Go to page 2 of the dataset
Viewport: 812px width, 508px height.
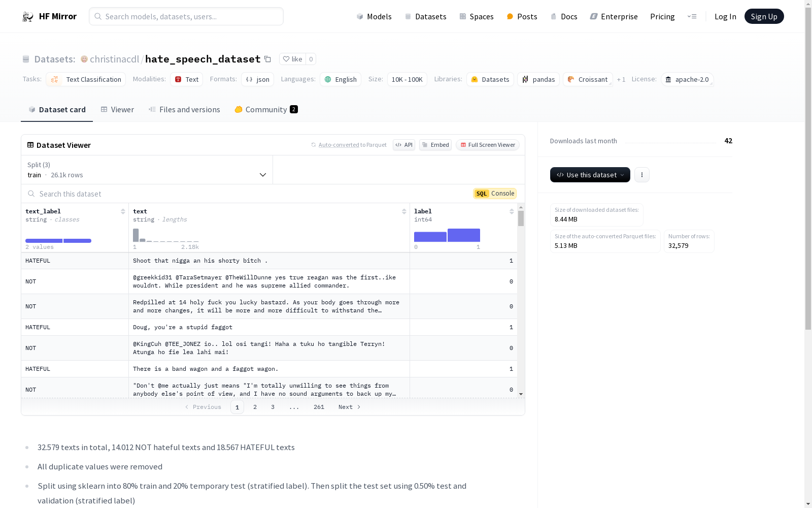(255, 407)
